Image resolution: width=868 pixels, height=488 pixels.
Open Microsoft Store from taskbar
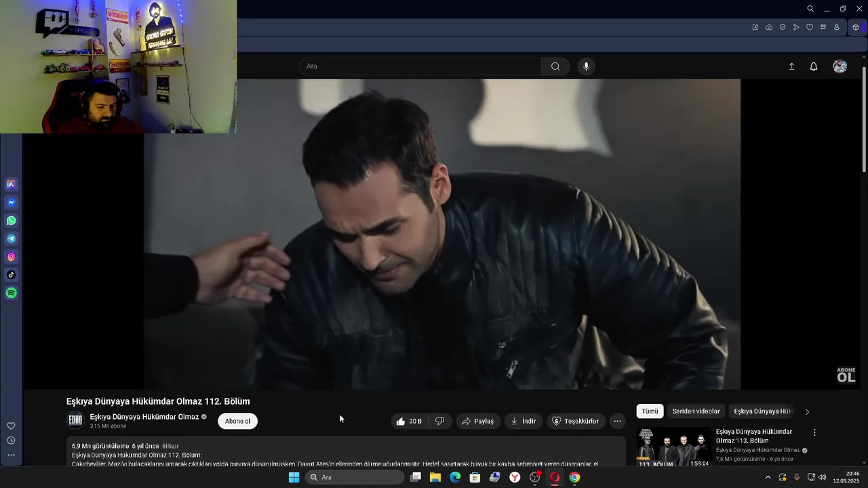(475, 477)
